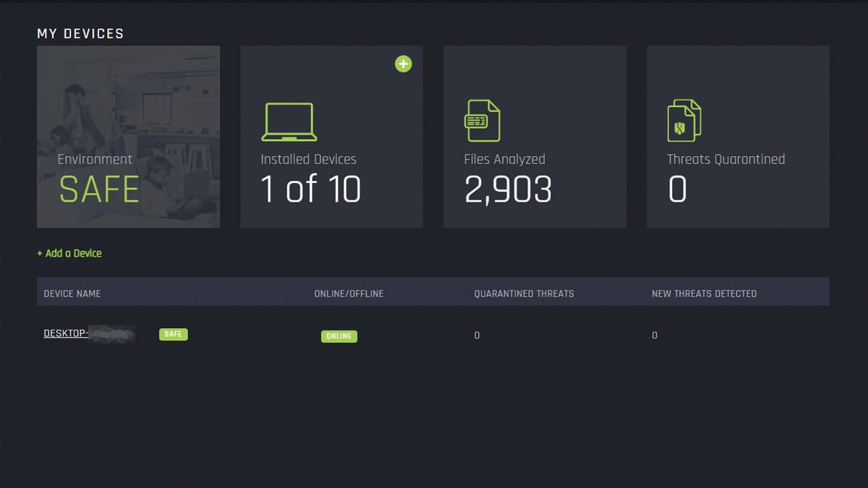Click the SAFE badge next to the device name
The width and height of the screenshot is (868, 488).
coord(173,334)
